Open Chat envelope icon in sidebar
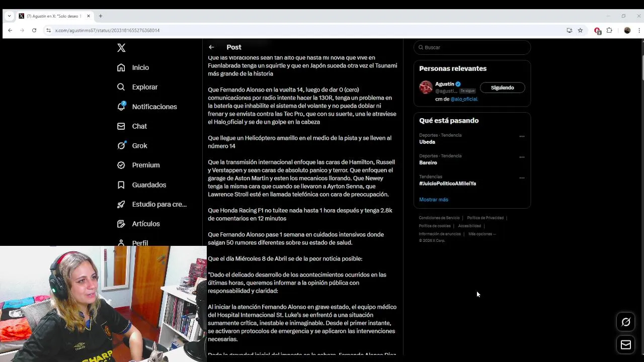This screenshot has width=644, height=362. tap(121, 126)
